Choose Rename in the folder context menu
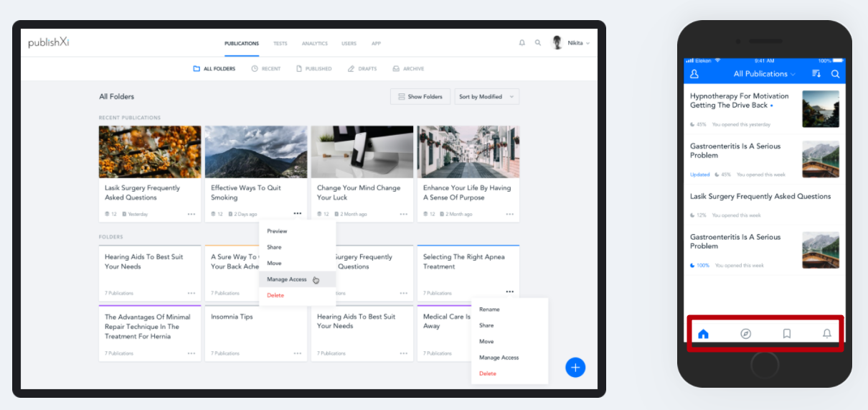 pyautogui.click(x=509, y=309)
